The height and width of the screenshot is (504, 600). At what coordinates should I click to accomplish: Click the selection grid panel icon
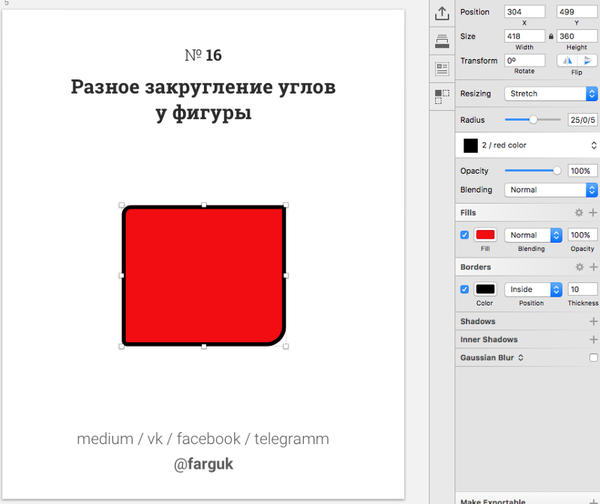tap(442, 96)
